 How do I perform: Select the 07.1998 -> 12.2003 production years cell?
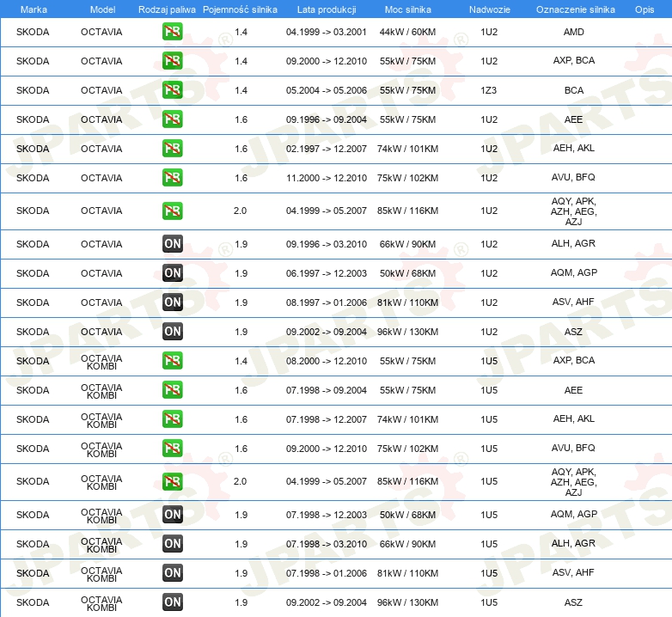tap(327, 515)
